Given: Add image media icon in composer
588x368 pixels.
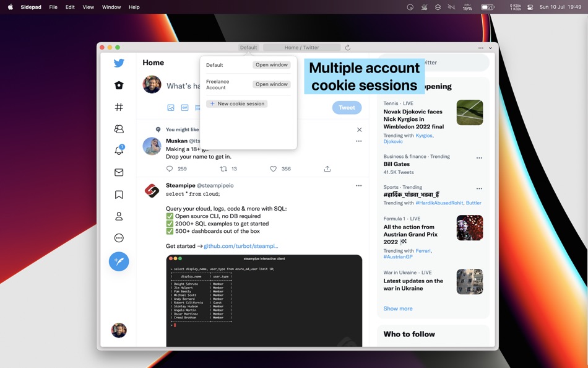Looking at the screenshot, I should [x=171, y=108].
